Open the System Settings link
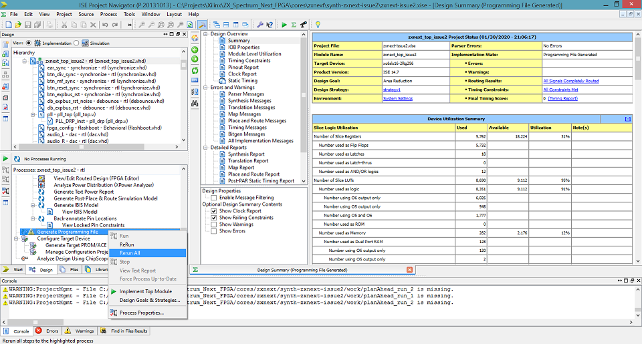This screenshot has width=644, height=344. click(x=398, y=98)
